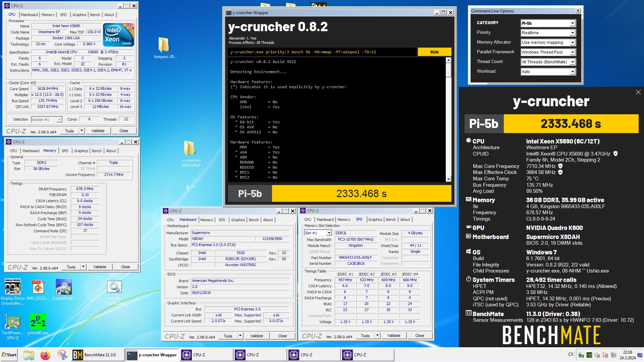Open the Snipping Tool taskbar icon
This screenshot has height=362, width=644.
[62, 355]
